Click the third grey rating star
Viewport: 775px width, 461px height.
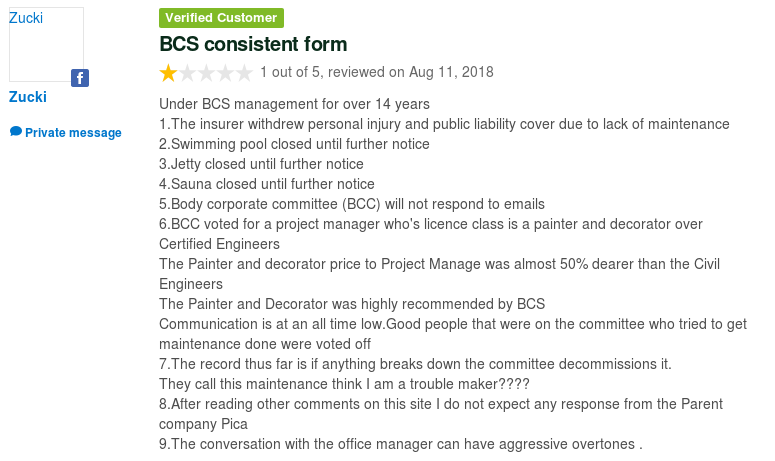click(206, 73)
